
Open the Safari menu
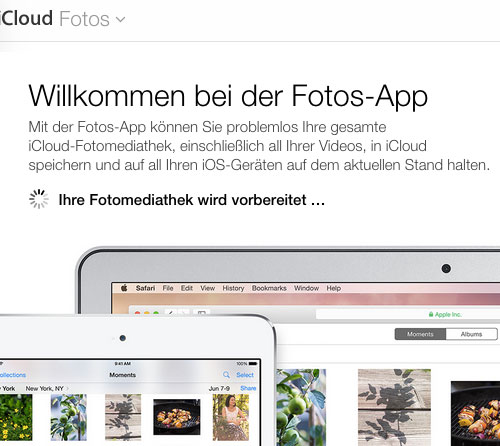(x=145, y=288)
